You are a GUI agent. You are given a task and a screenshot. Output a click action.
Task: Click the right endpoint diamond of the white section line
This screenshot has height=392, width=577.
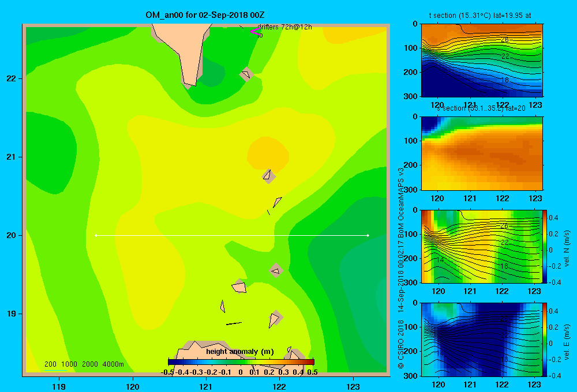368,235
